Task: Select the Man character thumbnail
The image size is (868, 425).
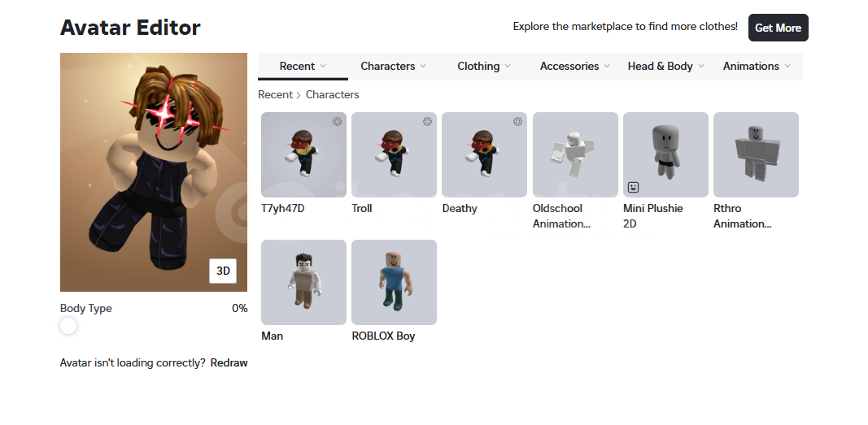Action: coord(304,283)
